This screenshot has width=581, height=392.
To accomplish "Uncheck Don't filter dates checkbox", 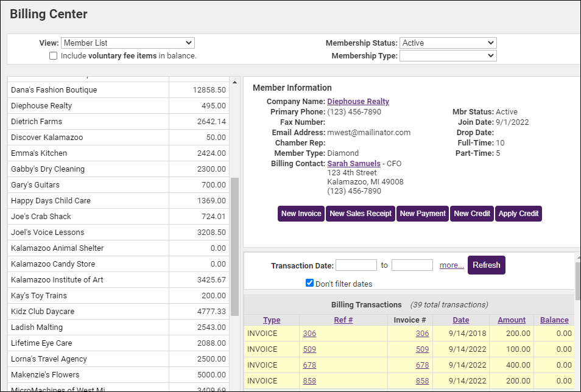I will [310, 283].
